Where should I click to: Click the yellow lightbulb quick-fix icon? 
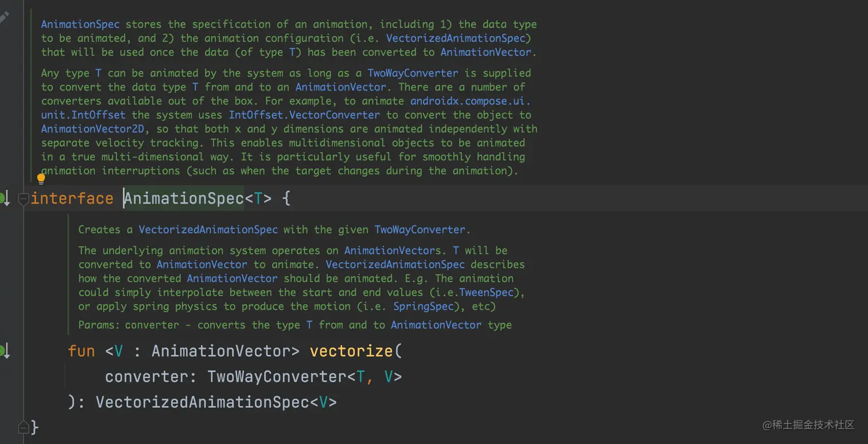tap(41, 179)
